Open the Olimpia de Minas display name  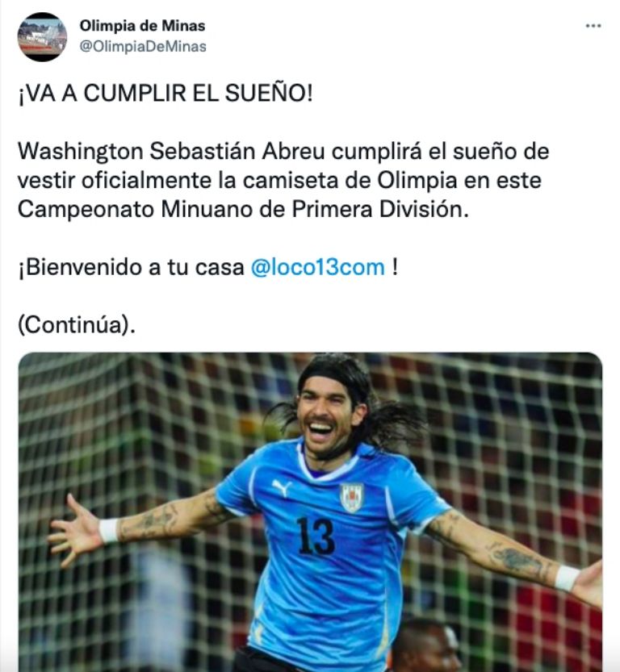142,26
